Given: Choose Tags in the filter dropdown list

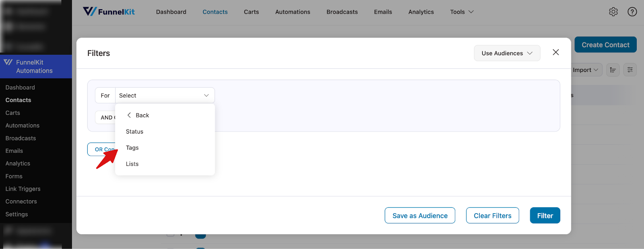Looking at the screenshot, I should (x=132, y=148).
